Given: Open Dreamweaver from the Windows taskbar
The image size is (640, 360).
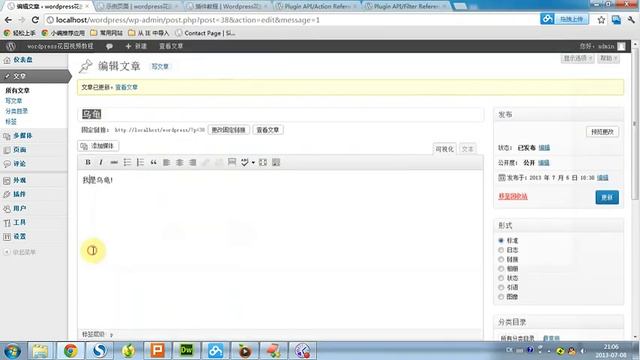Looking at the screenshot, I should coord(187,350).
